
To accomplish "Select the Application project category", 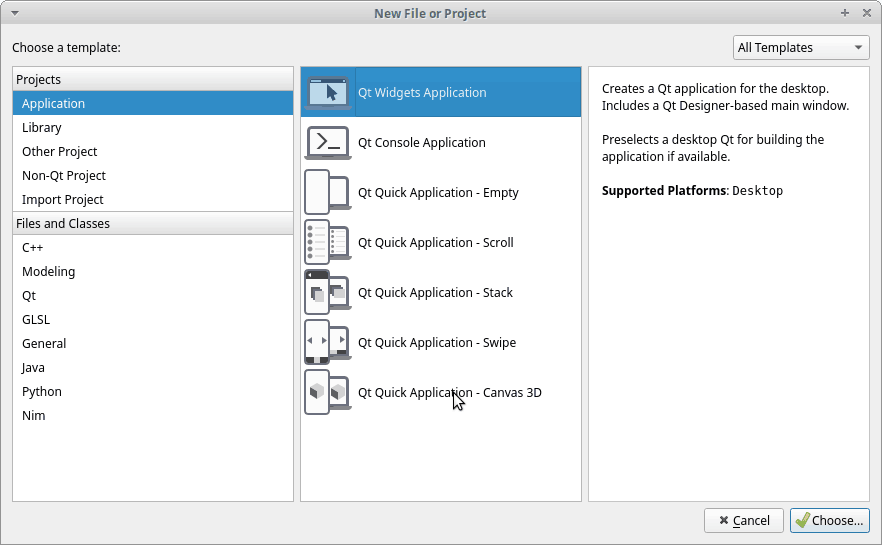I will point(153,103).
